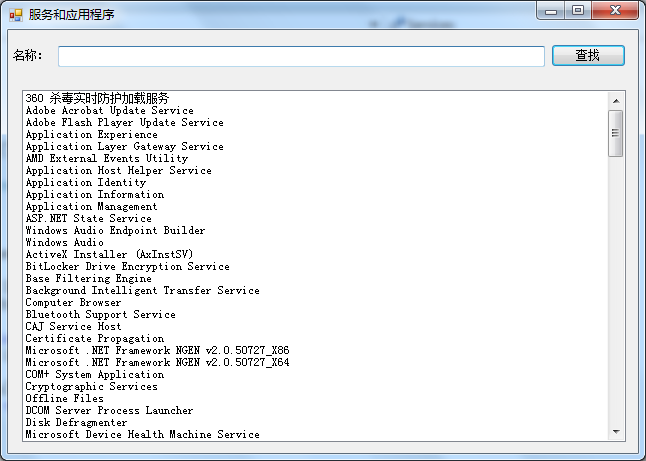Click the vertical scrollbar thumb
The height and width of the screenshot is (461, 646).
(616, 133)
